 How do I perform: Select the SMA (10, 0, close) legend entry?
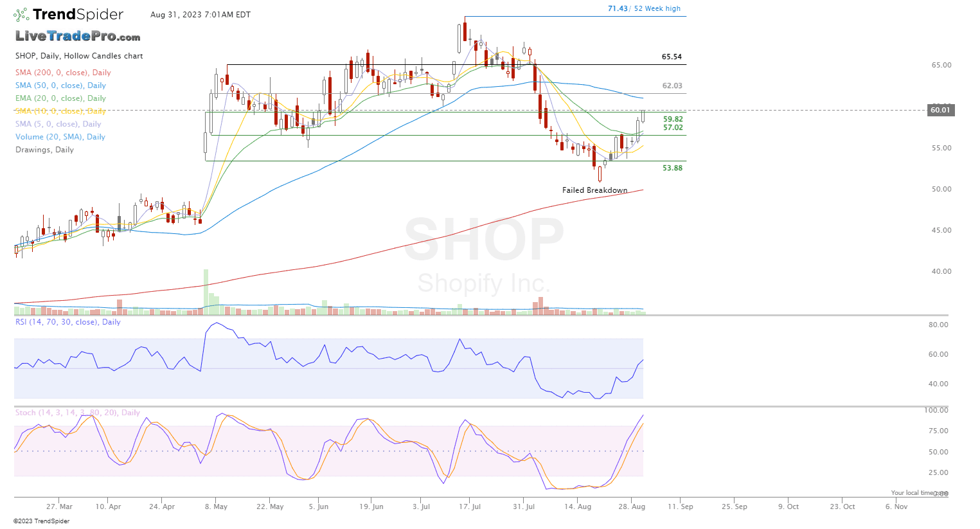click(x=60, y=111)
